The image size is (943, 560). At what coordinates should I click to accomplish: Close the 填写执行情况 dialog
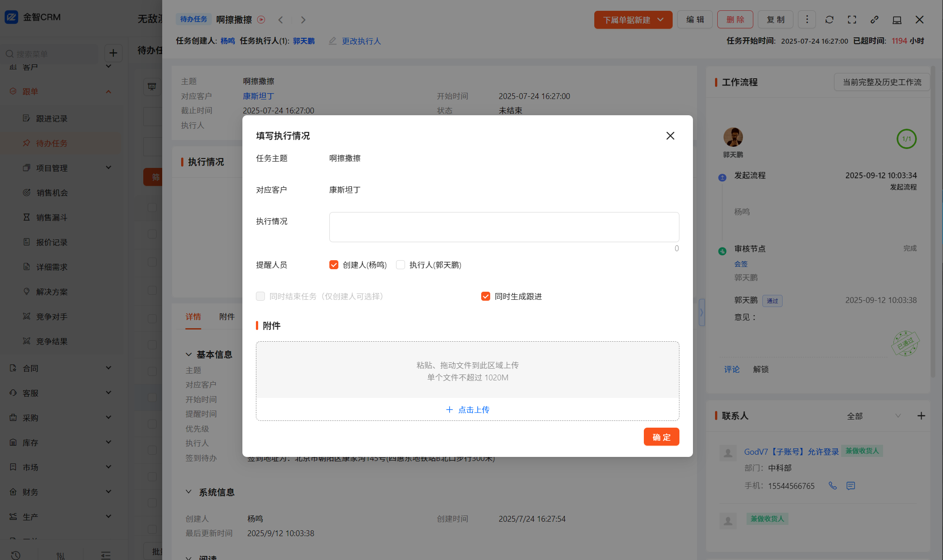point(670,136)
